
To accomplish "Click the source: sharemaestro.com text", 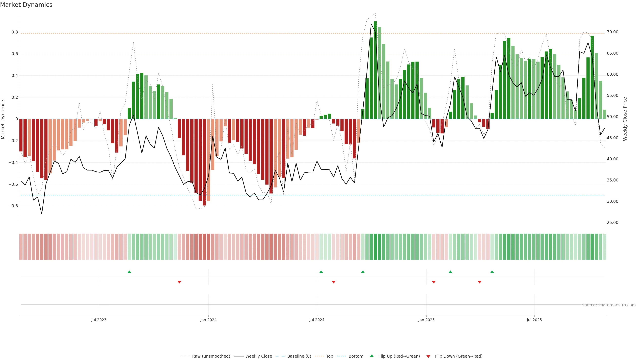I will (x=609, y=305).
